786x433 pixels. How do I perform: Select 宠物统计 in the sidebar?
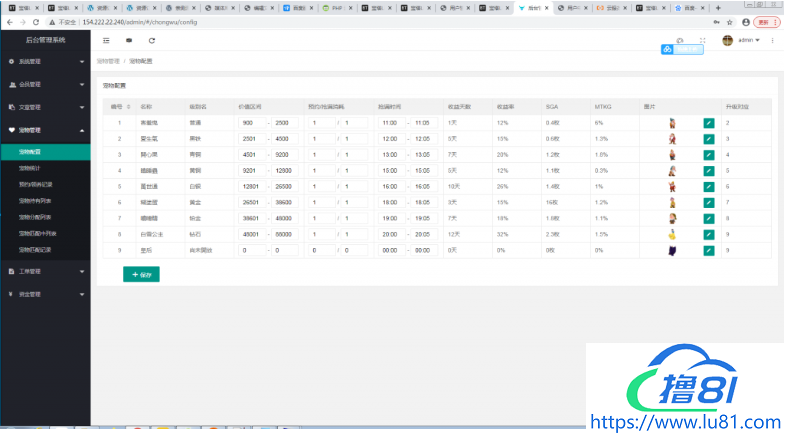30,169
